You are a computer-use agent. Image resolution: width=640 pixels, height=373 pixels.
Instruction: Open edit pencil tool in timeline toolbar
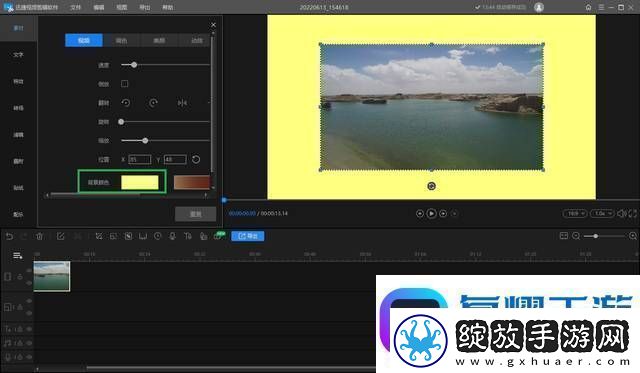60,236
